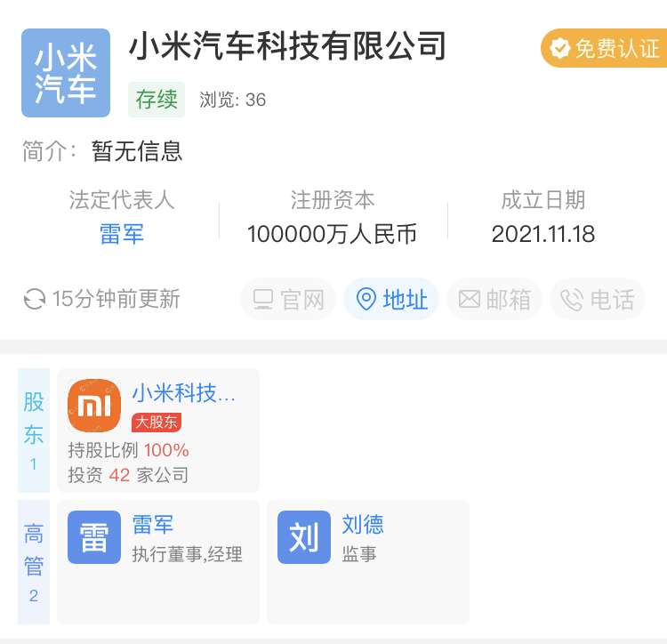Click executive name 雷军 in 高管 list
Viewport: 667px width, 644px height.
tap(153, 525)
